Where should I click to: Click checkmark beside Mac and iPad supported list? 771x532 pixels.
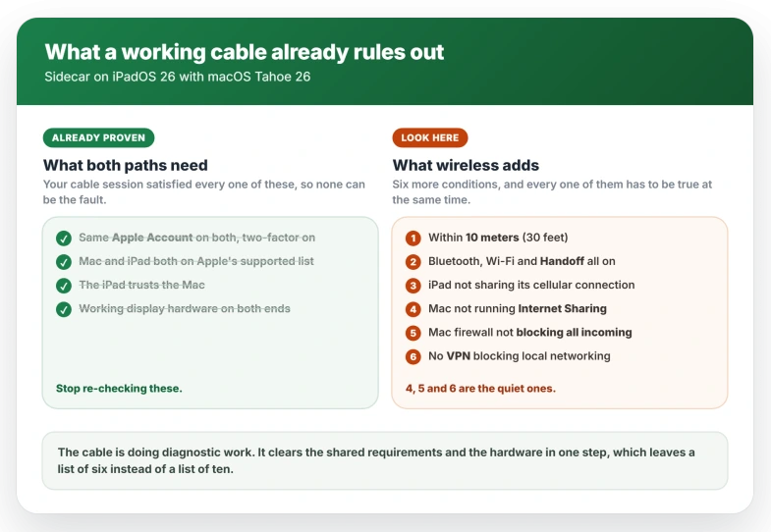(64, 262)
